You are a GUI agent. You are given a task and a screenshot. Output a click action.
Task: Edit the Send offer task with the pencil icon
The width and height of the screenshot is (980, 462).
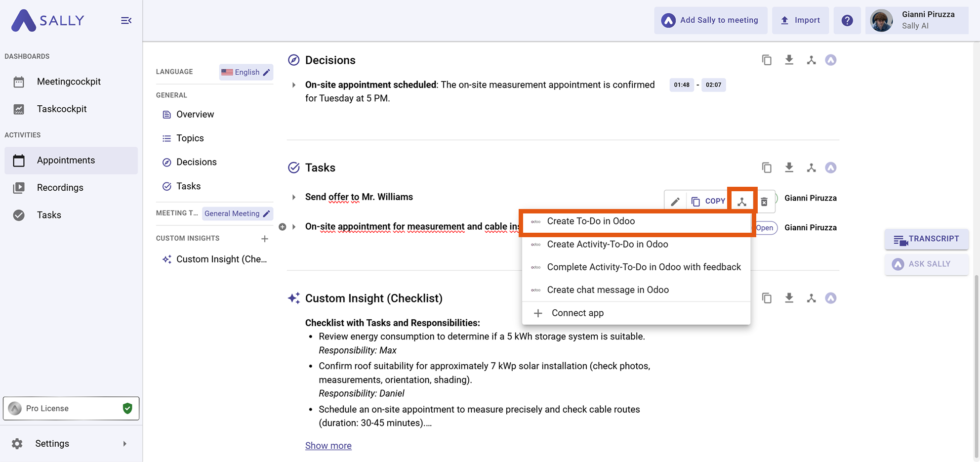click(x=675, y=201)
